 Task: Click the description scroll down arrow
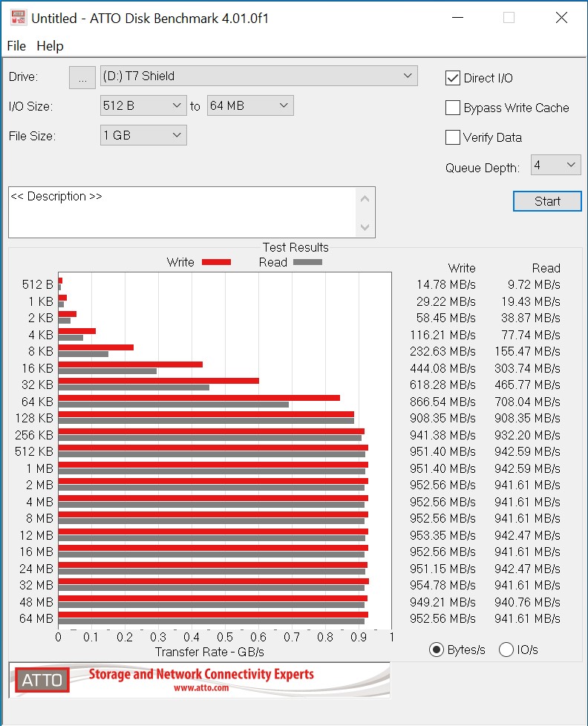point(365,227)
